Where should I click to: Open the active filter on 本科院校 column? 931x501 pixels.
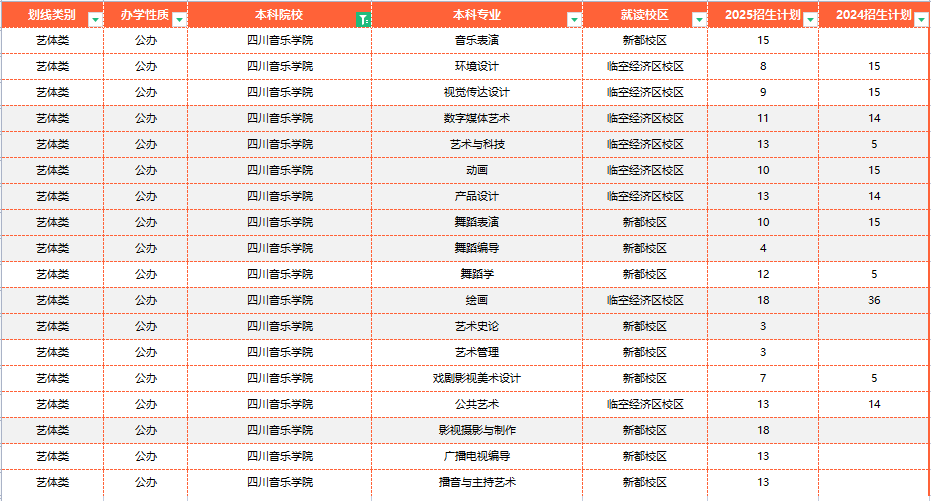point(363,20)
